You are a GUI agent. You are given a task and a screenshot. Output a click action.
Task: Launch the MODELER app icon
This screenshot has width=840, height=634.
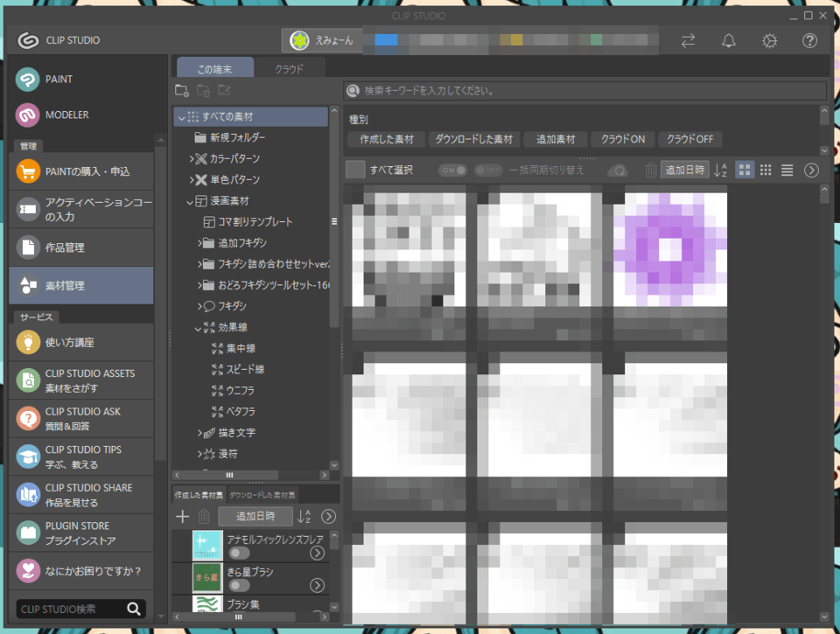tap(27, 115)
